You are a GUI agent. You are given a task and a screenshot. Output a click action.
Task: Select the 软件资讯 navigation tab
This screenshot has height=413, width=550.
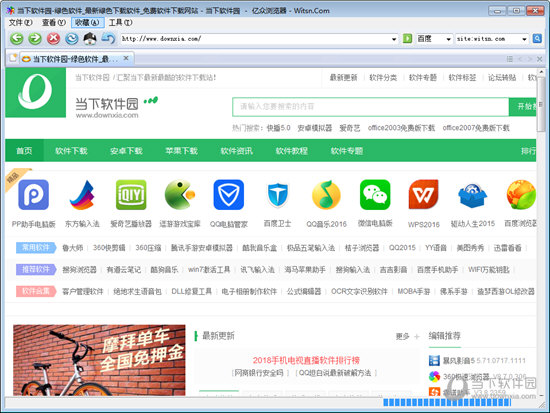236,151
